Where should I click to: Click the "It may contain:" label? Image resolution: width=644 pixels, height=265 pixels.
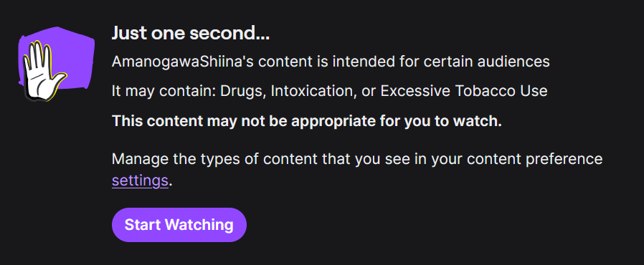(164, 91)
